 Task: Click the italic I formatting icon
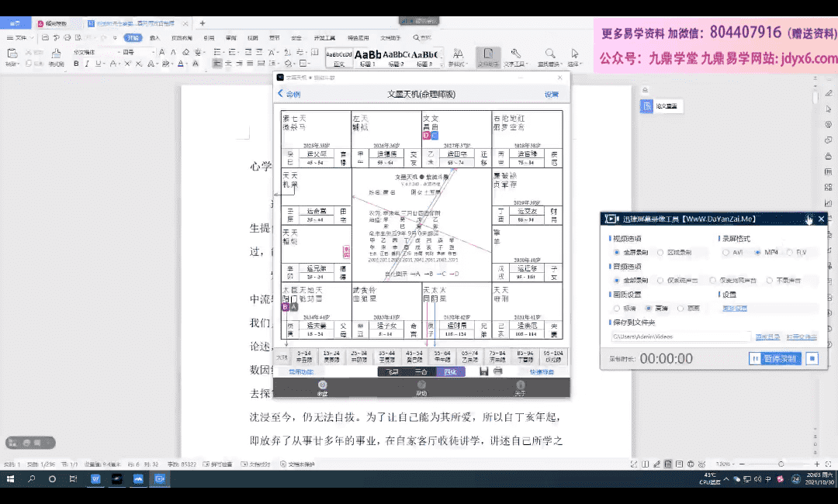click(x=85, y=64)
